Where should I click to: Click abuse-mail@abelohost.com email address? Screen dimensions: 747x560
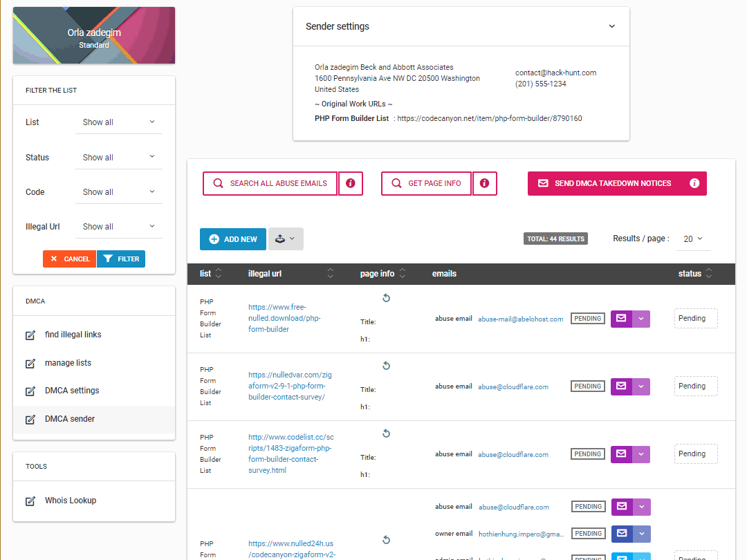521,319
